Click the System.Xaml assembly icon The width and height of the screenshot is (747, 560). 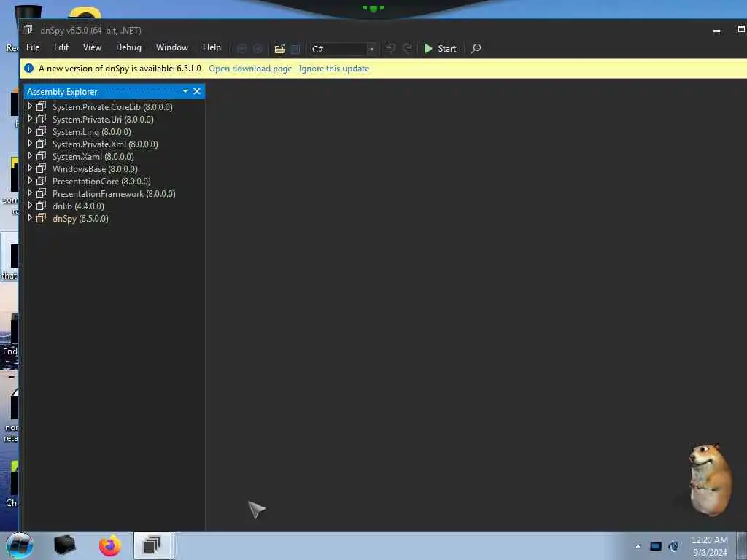[42, 156]
